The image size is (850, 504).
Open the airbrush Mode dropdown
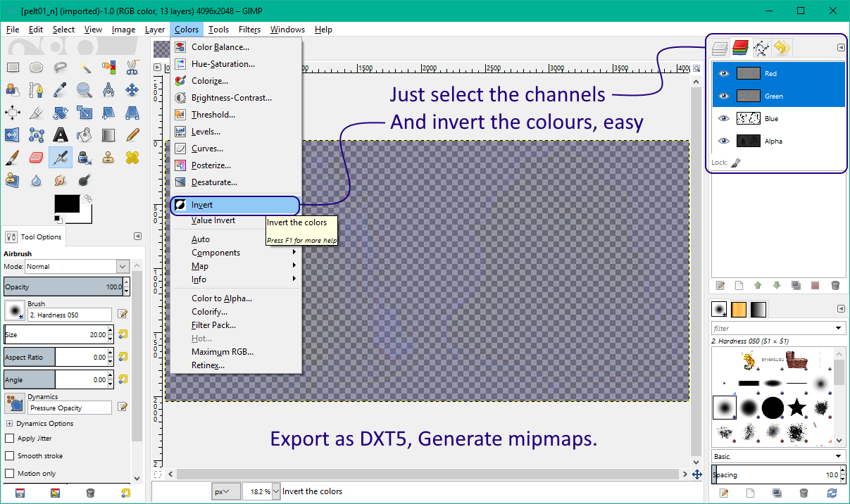[x=77, y=267]
